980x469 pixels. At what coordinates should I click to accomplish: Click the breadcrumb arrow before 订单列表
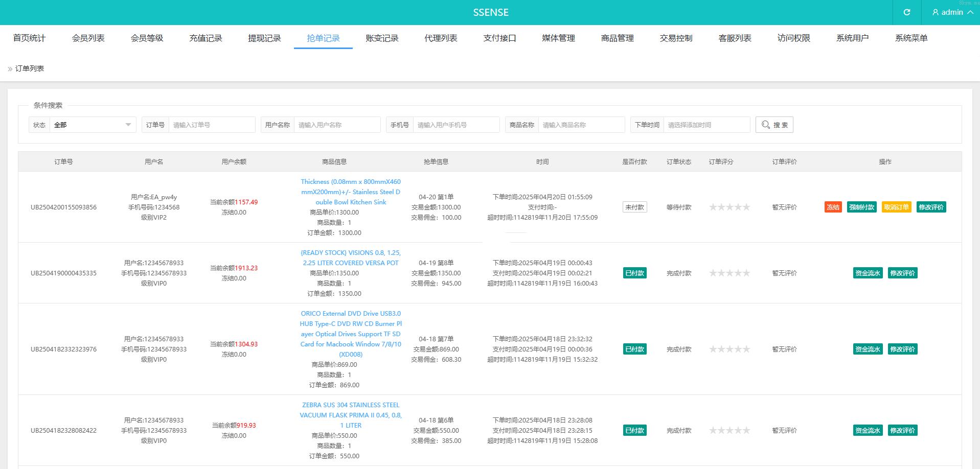pos(10,69)
